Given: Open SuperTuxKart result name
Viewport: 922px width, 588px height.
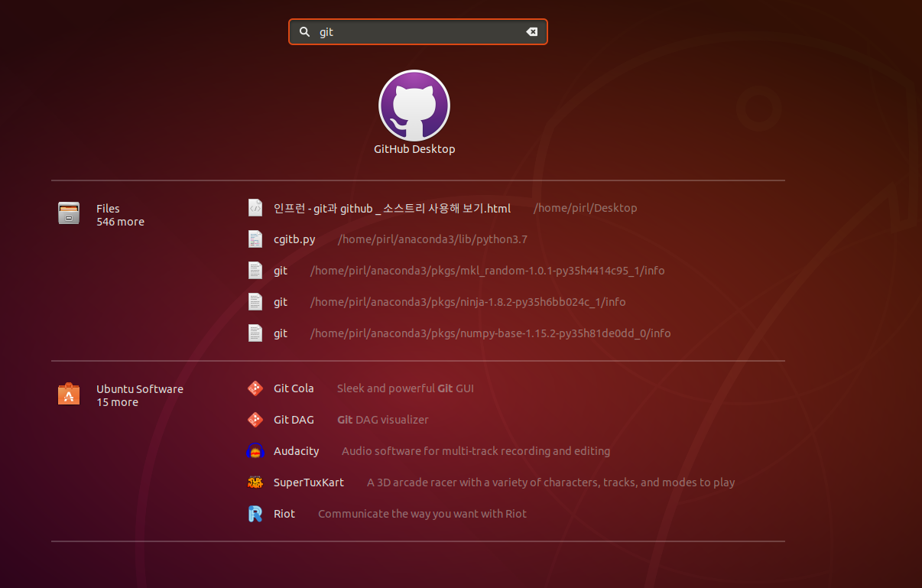Looking at the screenshot, I should [x=309, y=482].
